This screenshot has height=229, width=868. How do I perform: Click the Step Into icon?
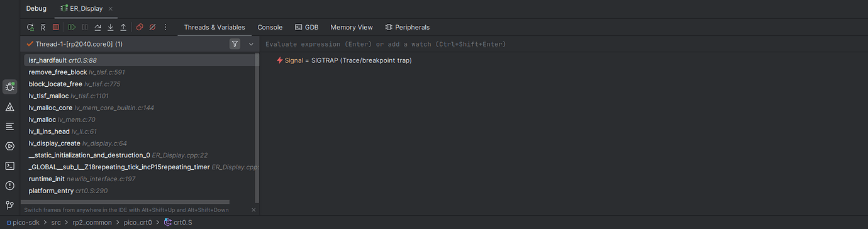[111, 28]
